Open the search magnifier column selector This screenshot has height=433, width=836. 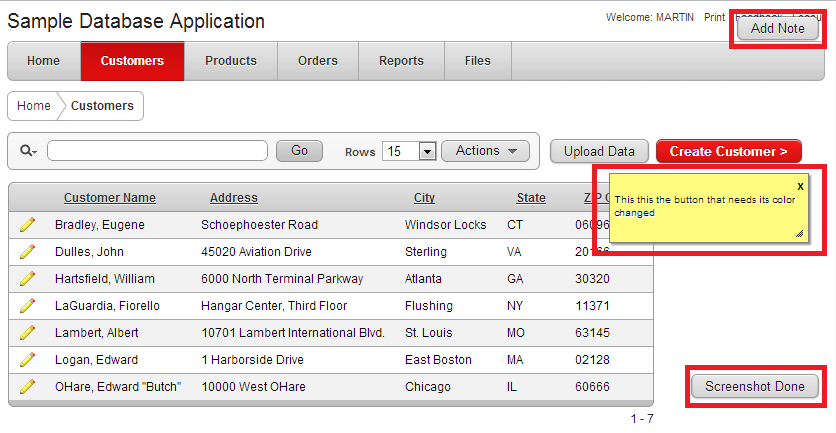click(x=28, y=151)
